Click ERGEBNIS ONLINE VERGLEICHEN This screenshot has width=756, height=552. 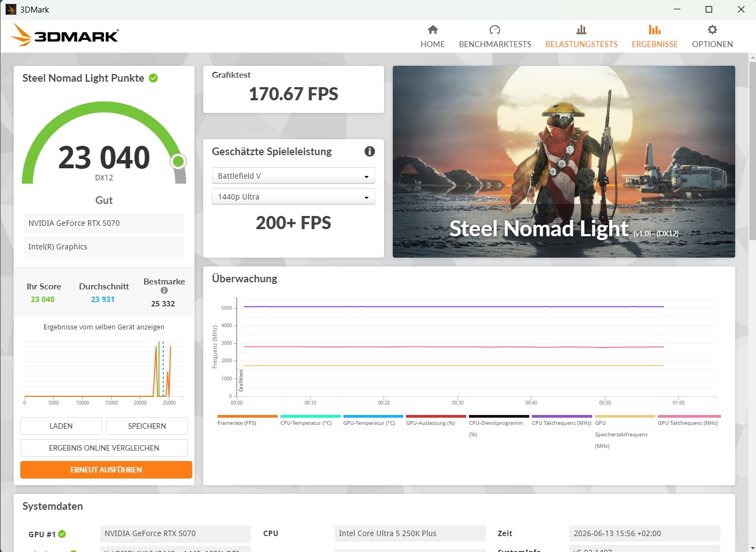(x=104, y=448)
